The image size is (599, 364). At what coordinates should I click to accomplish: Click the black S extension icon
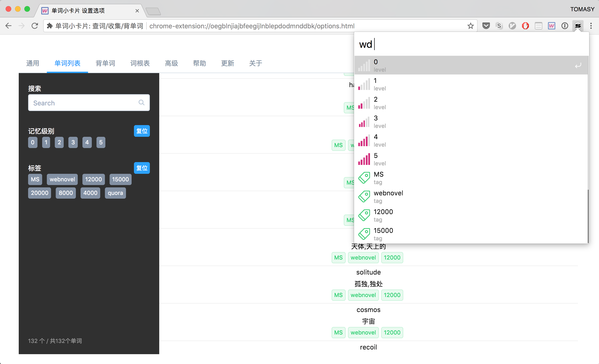tap(578, 26)
